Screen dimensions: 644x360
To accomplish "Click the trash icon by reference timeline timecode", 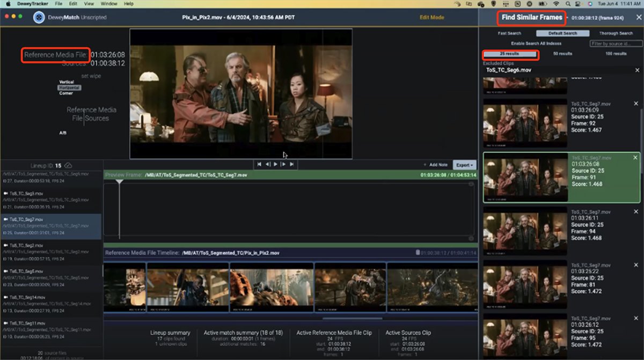I will point(418,253).
